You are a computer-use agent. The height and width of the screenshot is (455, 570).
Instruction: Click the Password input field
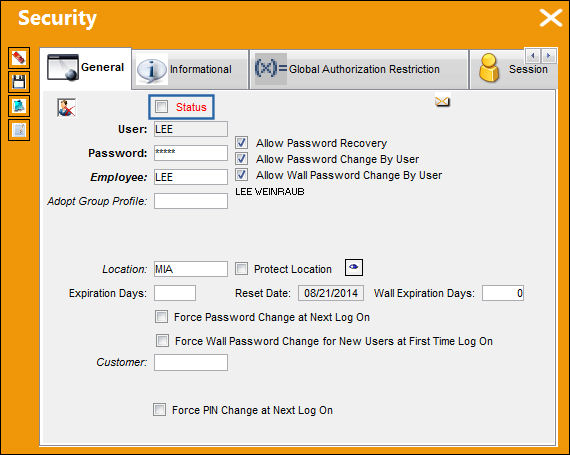(x=191, y=153)
